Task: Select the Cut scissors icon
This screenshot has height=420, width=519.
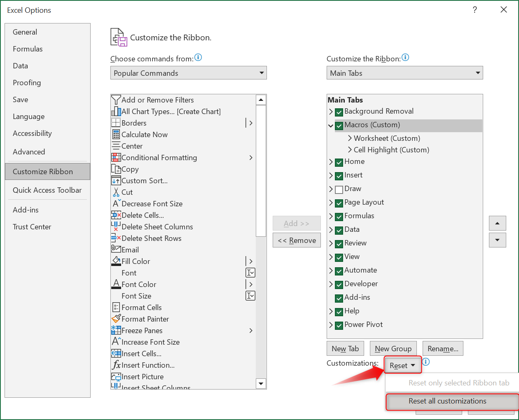Action: 116,192
